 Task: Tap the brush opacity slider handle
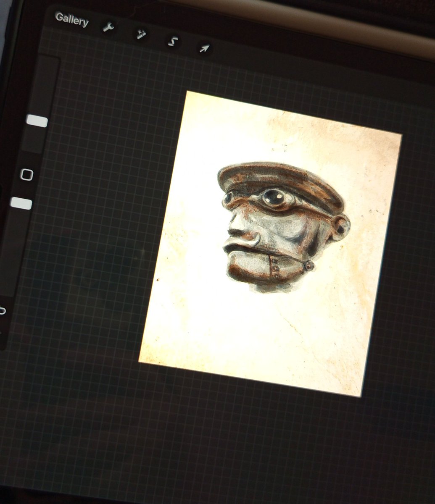click(21, 203)
